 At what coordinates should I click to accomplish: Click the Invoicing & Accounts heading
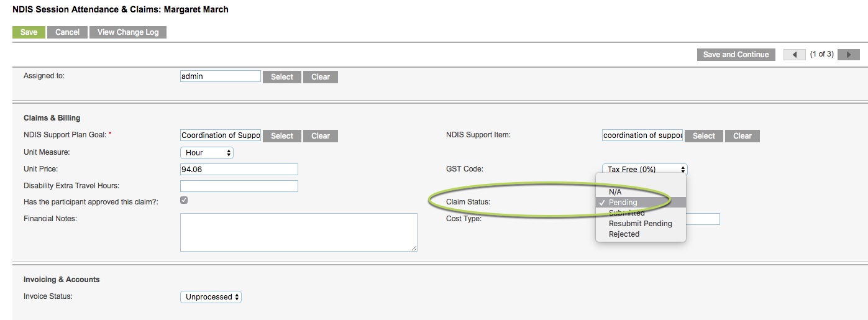click(x=62, y=280)
